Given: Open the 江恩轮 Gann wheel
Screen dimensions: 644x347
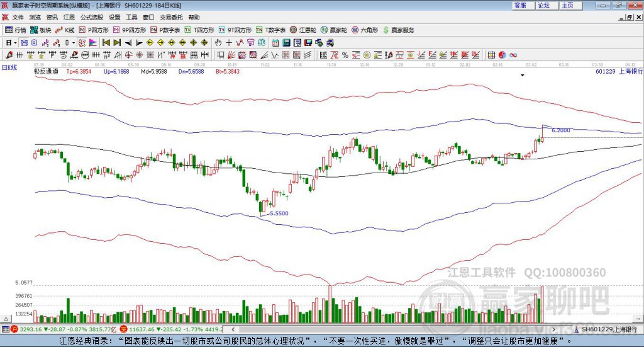Looking at the screenshot, I should coord(303,30).
